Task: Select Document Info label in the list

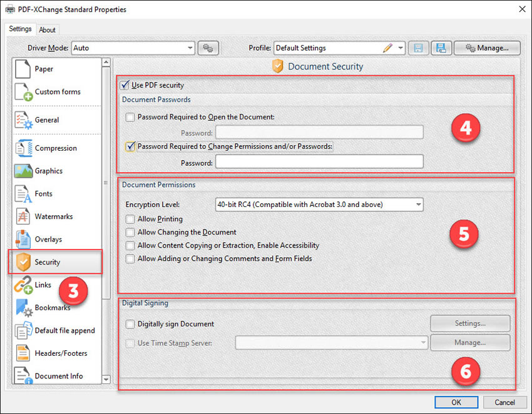Action: click(x=59, y=376)
